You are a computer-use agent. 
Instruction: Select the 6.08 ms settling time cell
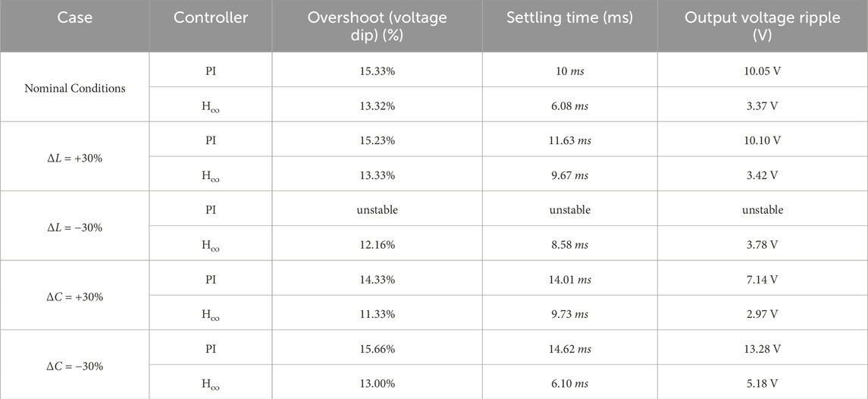pos(569,105)
